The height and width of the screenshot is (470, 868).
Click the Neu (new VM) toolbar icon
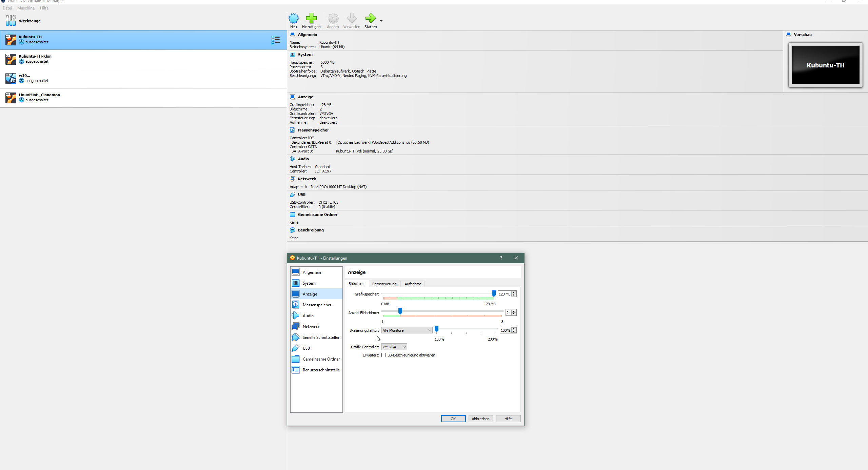(x=293, y=18)
